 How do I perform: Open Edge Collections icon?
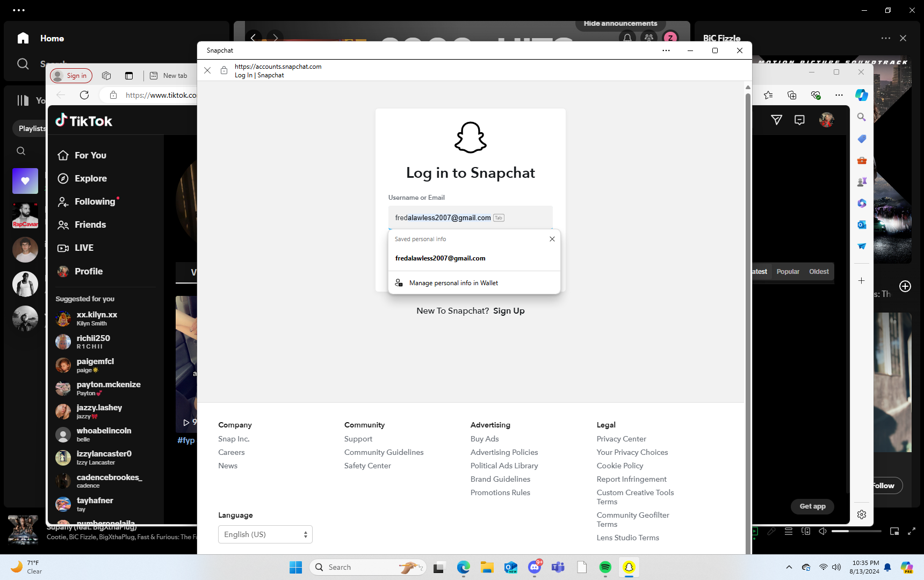tap(792, 95)
